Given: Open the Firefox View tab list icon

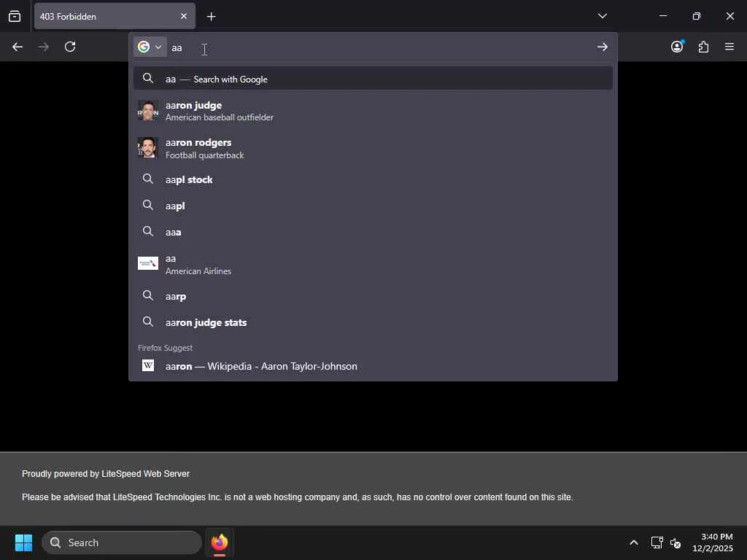Looking at the screenshot, I should (15, 16).
